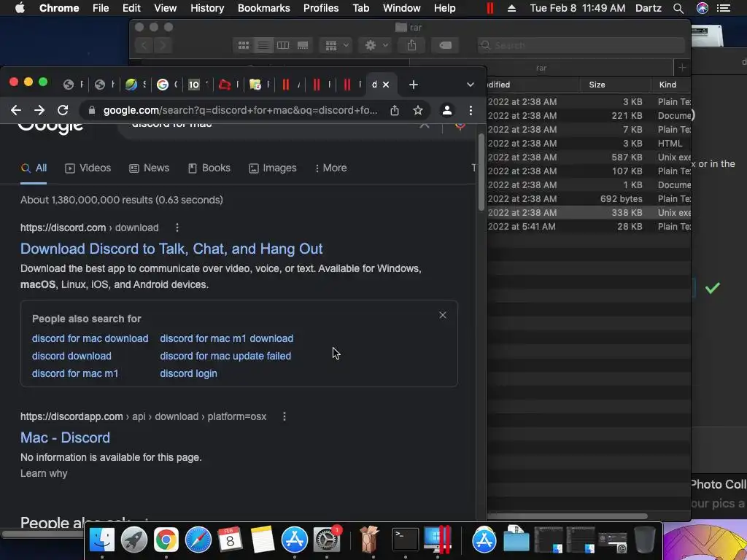Switch Finder to list view
747x560 pixels.
point(263,45)
